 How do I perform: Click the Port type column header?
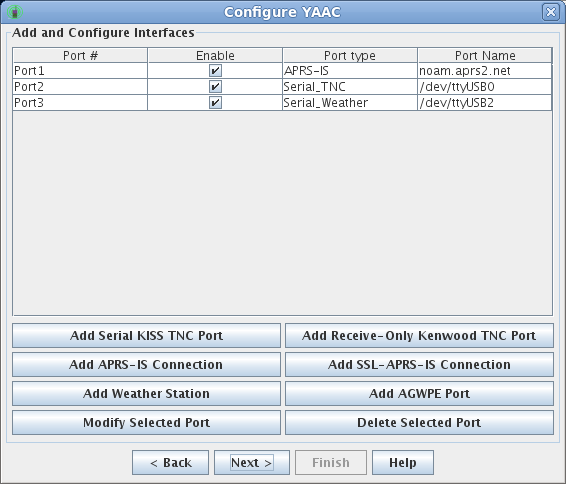pyautogui.click(x=350, y=56)
